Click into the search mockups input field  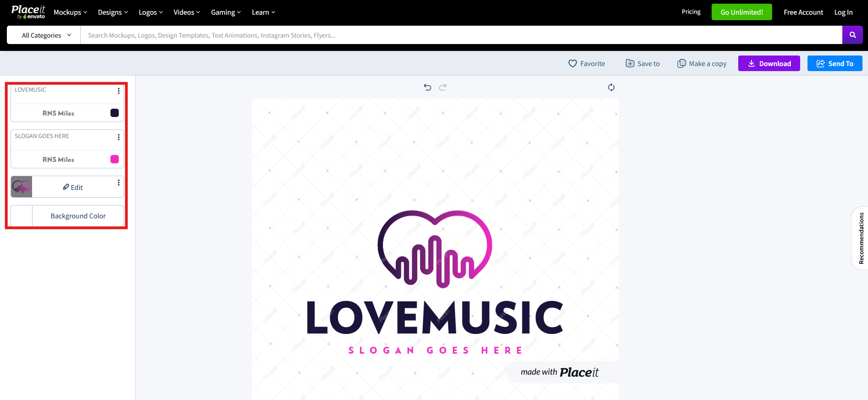tap(461, 35)
